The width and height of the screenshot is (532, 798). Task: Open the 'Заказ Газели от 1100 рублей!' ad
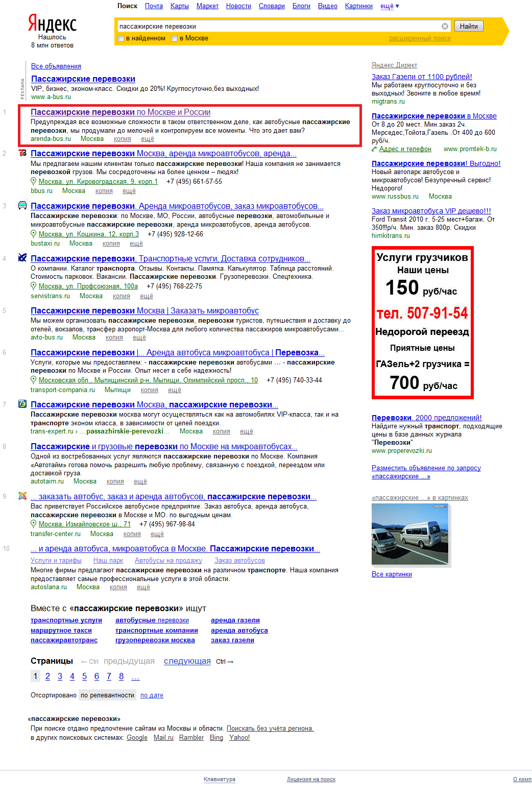coord(422,77)
